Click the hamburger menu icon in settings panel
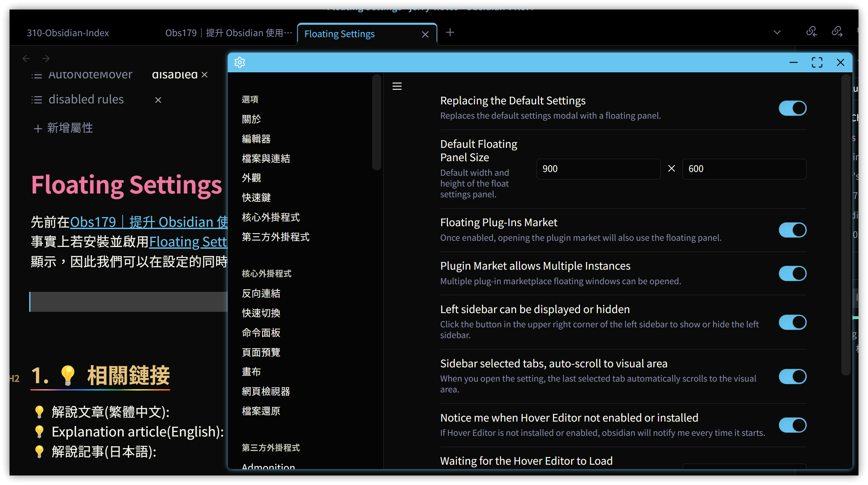868x485 pixels. pyautogui.click(x=397, y=86)
